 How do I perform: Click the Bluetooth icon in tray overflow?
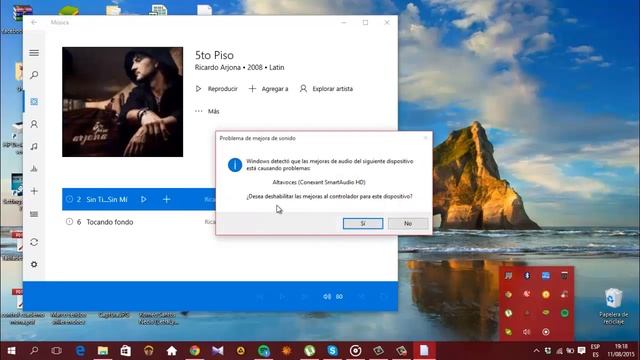tap(527, 276)
